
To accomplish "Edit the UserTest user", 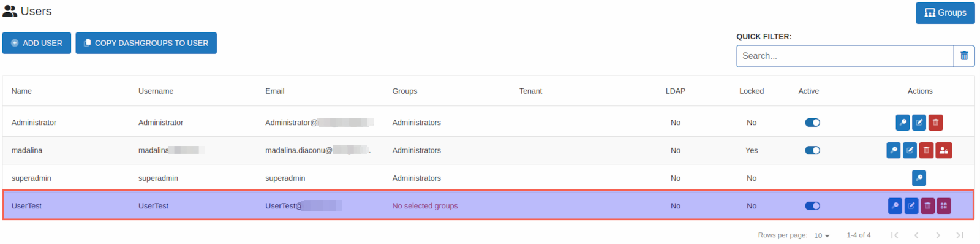I will [911, 206].
